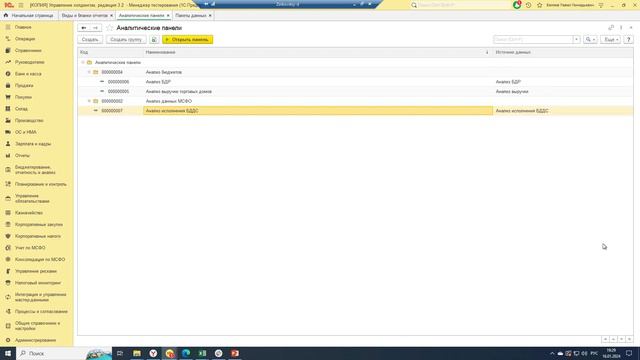This screenshot has height=360, width=640.
Task: Click the Создать группу button
Action: (x=126, y=40)
